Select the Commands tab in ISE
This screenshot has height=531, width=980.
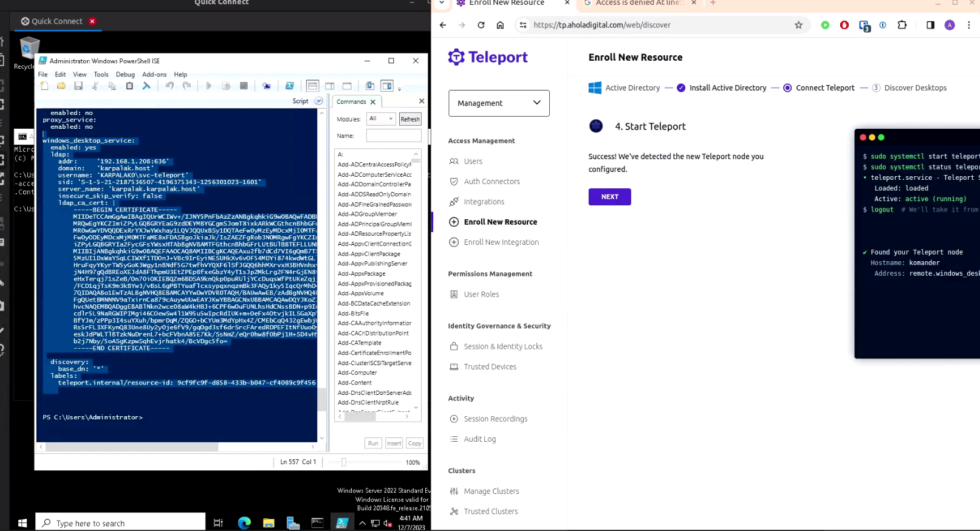tap(356, 101)
